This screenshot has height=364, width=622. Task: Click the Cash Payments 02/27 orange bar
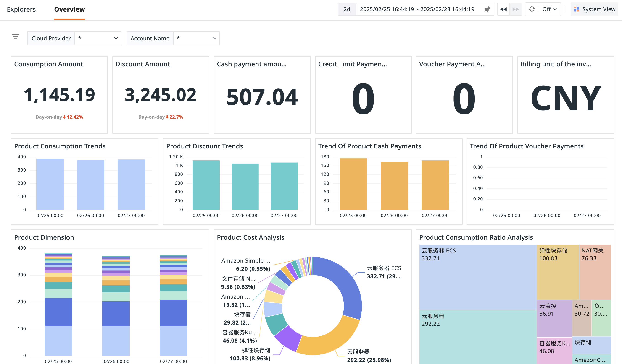435,185
